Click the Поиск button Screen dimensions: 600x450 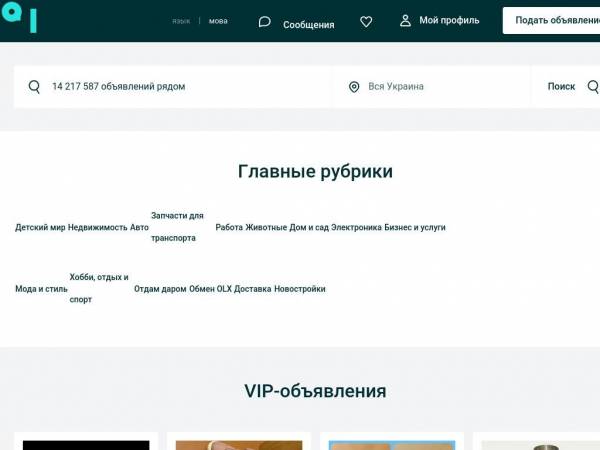pyautogui.click(x=566, y=87)
